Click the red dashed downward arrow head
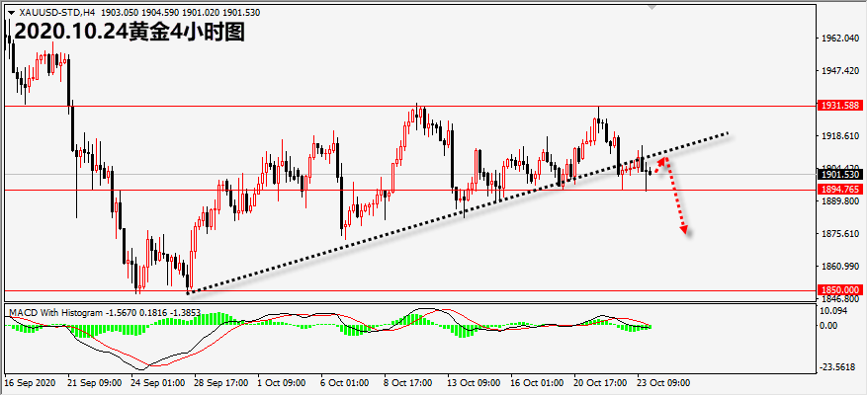Viewport: 868px width, 396px height. pos(684,231)
